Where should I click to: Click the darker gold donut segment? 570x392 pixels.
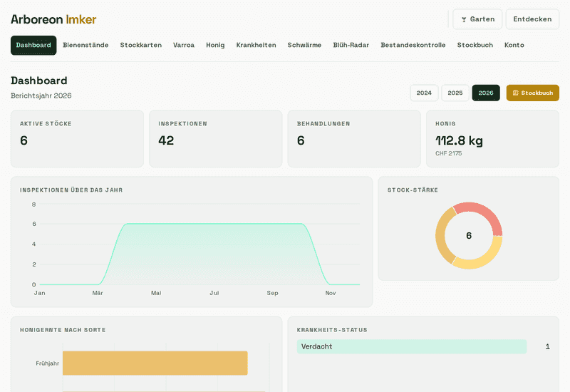pyautogui.click(x=442, y=236)
